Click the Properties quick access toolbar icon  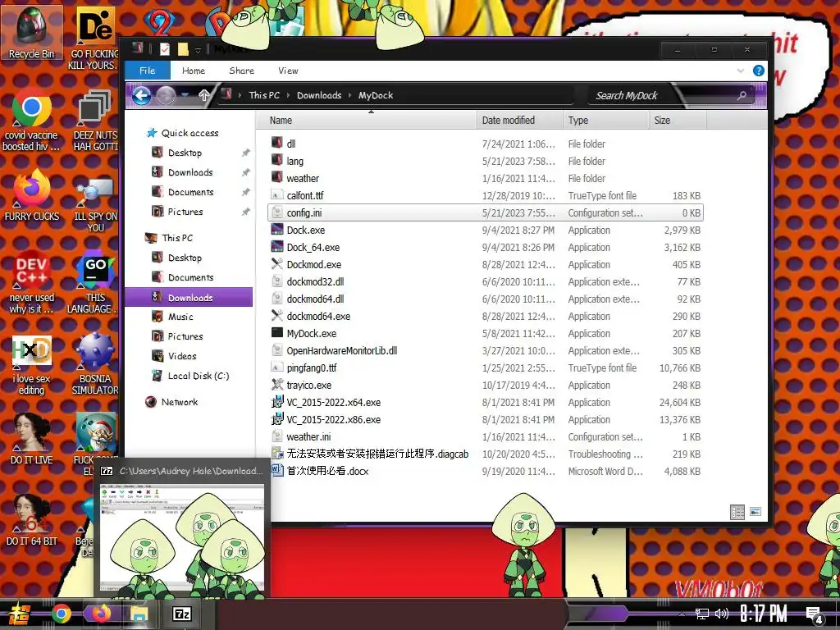click(165, 50)
